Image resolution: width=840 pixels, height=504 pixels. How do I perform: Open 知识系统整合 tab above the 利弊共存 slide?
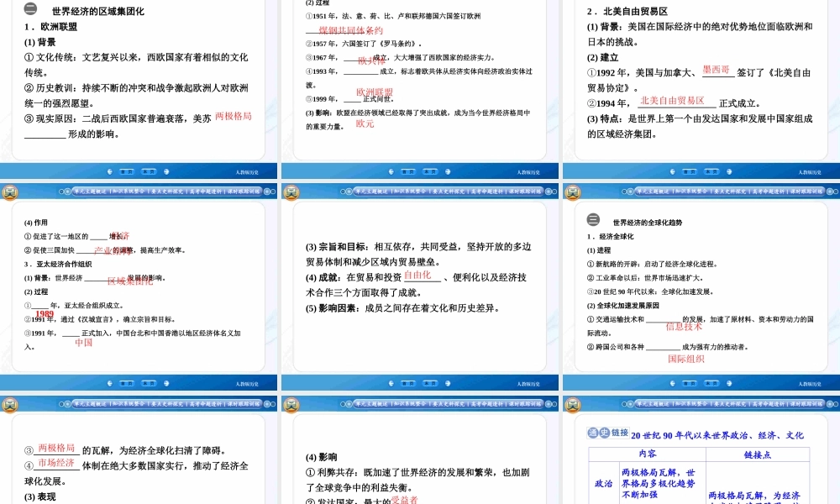pos(409,404)
